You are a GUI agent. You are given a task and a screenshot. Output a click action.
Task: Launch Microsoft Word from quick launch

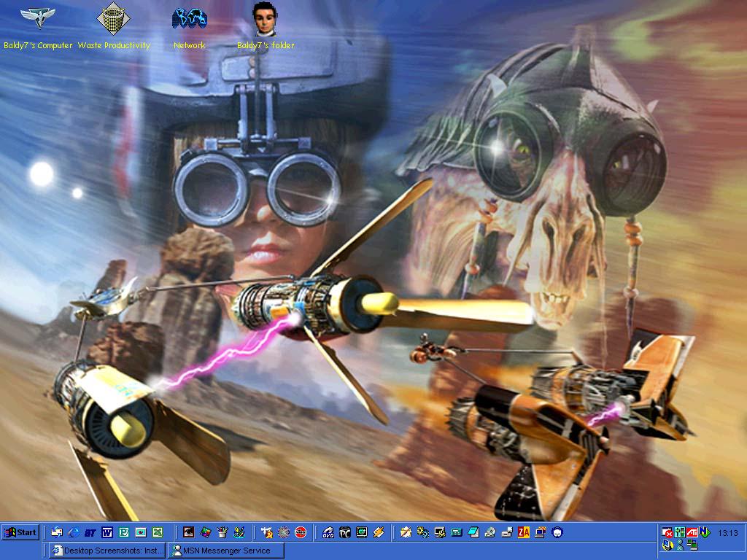coord(107,533)
